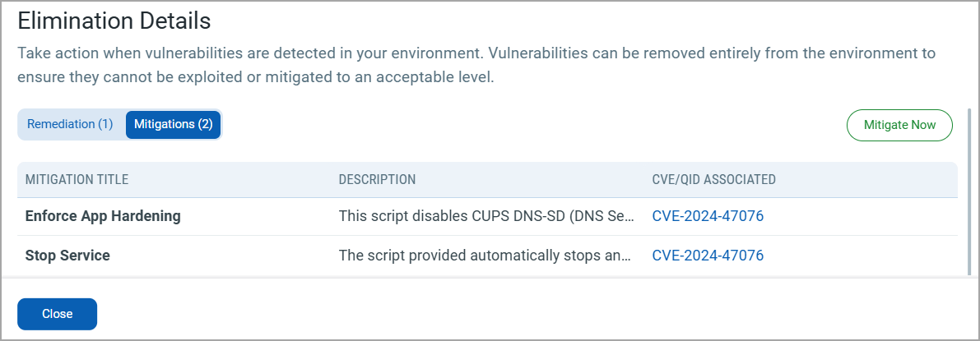Click the Description column header
This screenshot has height=341, width=980.
pyautogui.click(x=377, y=179)
